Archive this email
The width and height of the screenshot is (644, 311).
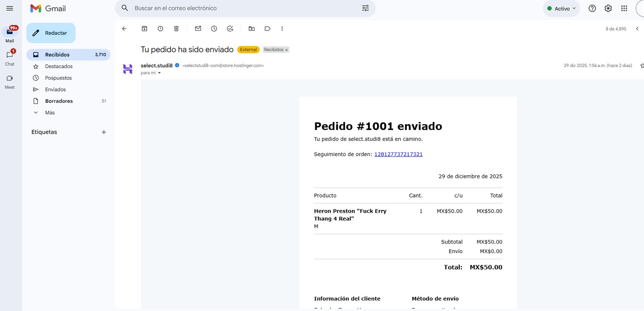(x=144, y=29)
